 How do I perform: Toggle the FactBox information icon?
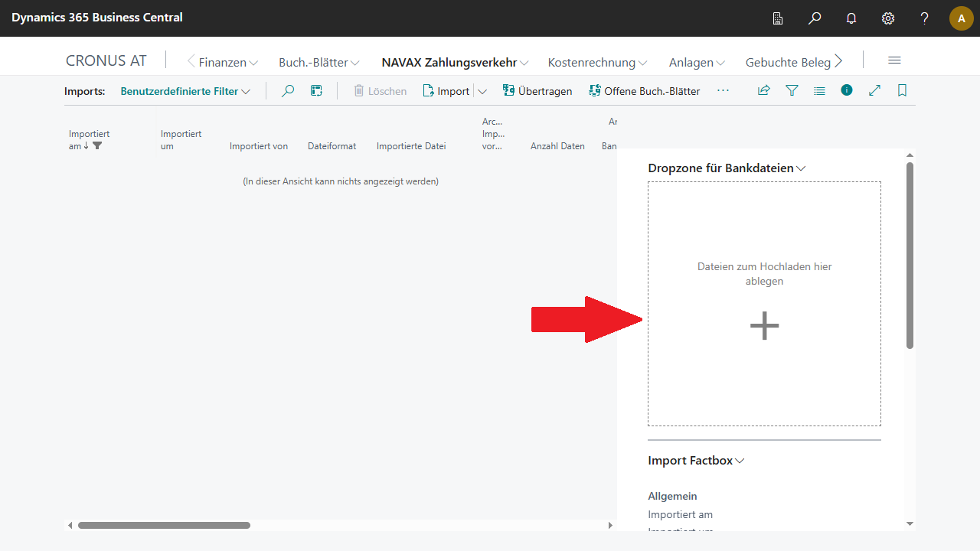coord(847,90)
